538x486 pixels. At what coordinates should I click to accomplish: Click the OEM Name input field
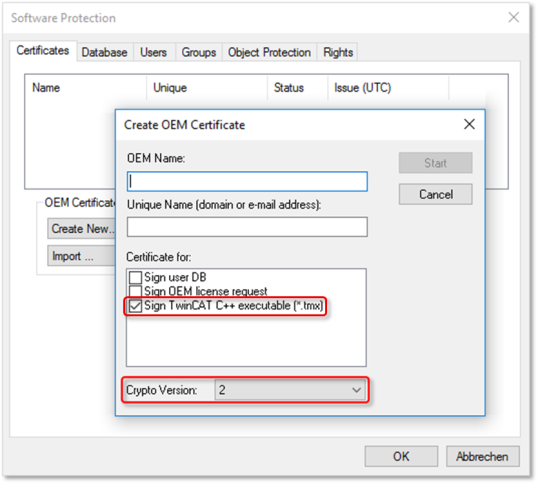coord(247,182)
